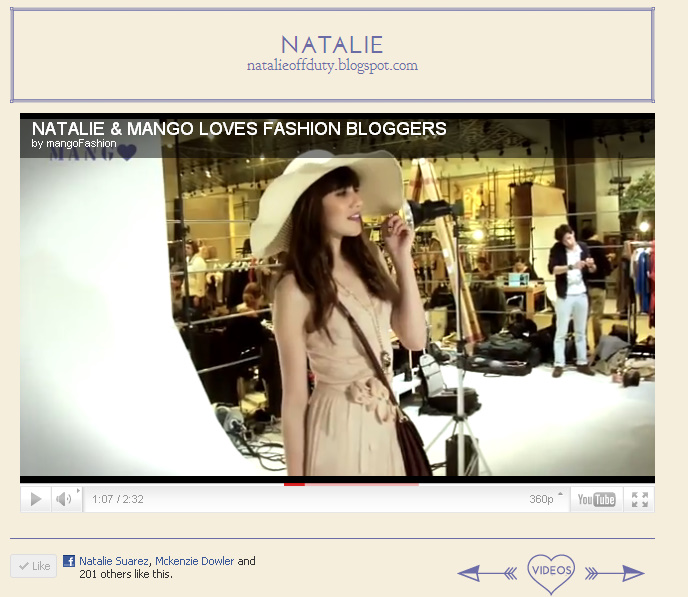Go to previous video with left arrow
This screenshot has height=597, width=688.
click(487, 573)
